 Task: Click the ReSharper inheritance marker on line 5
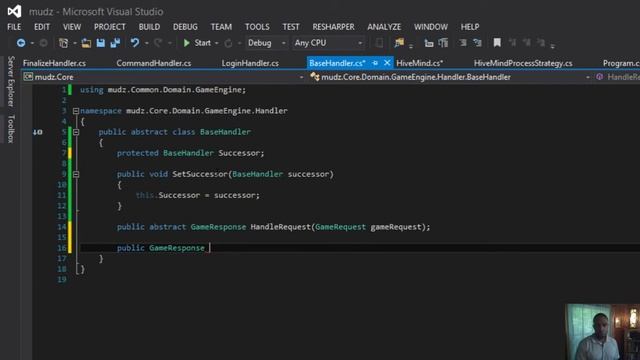(x=38, y=132)
